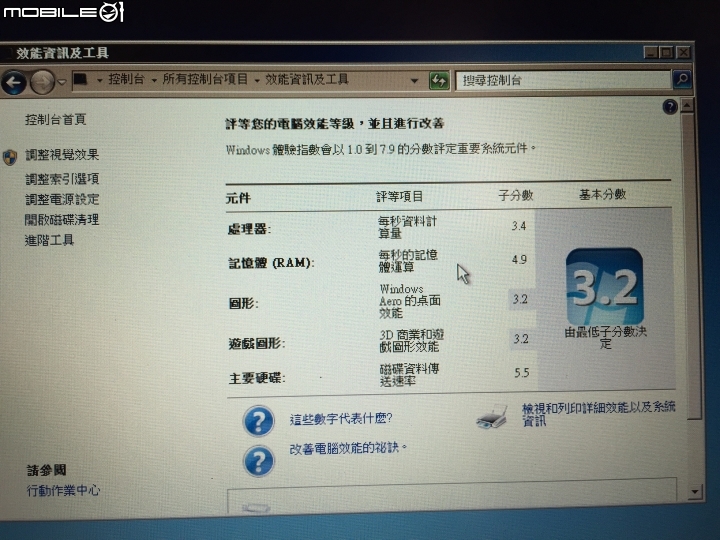Click the question icon beside 這些數字代表什麼

(259, 421)
